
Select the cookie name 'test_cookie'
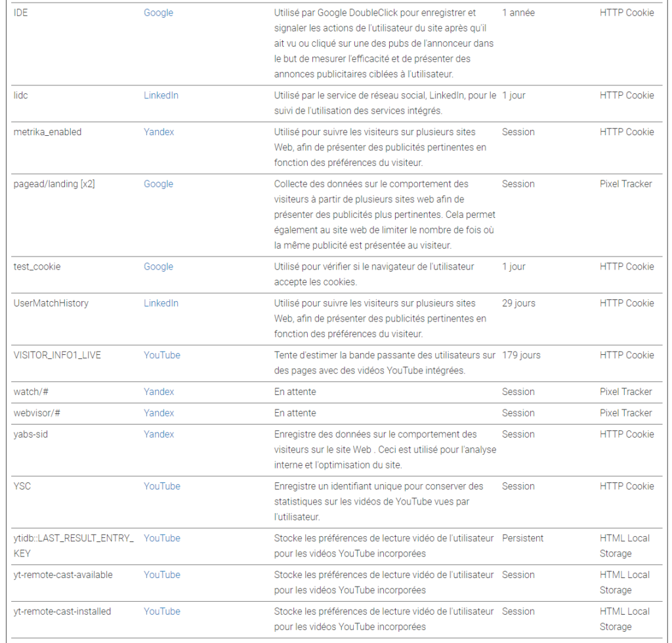37,267
